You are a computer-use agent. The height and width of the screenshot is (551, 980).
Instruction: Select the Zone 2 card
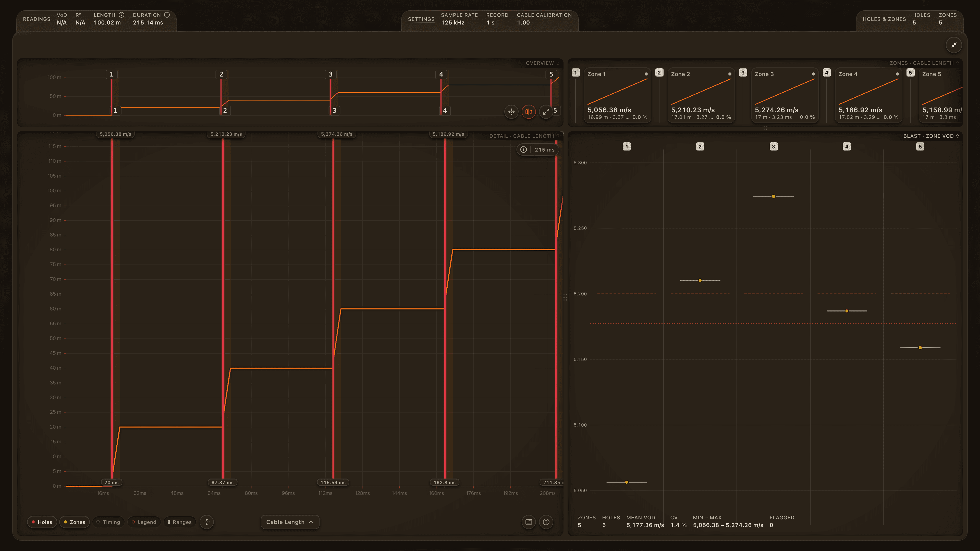701,95
